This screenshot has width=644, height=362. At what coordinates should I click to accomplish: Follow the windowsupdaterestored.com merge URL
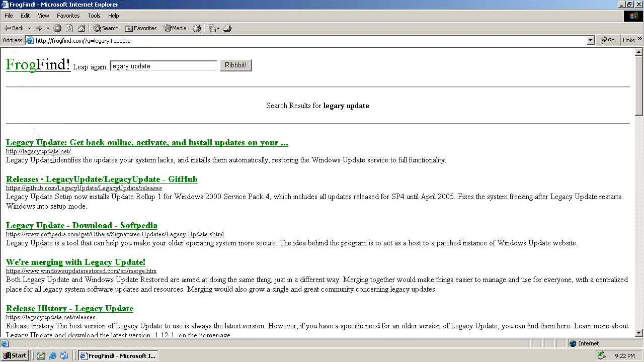81,271
